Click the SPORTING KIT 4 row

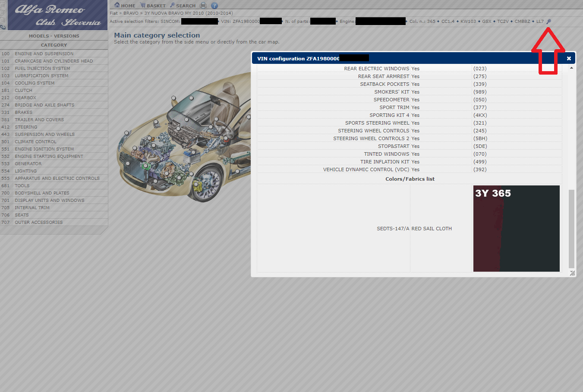[410, 115]
